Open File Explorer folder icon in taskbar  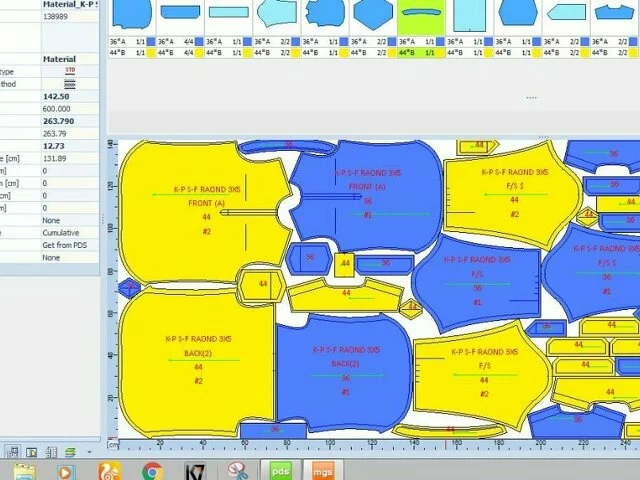click(x=24, y=468)
